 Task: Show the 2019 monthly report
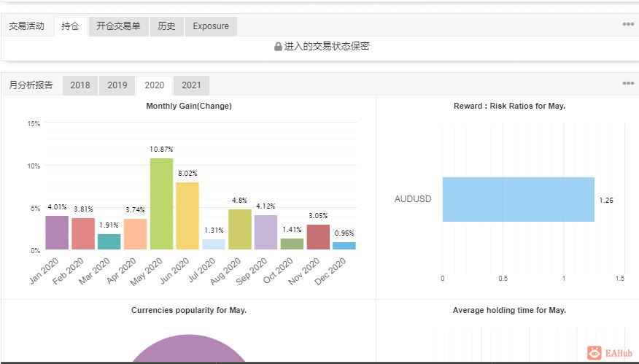click(117, 85)
